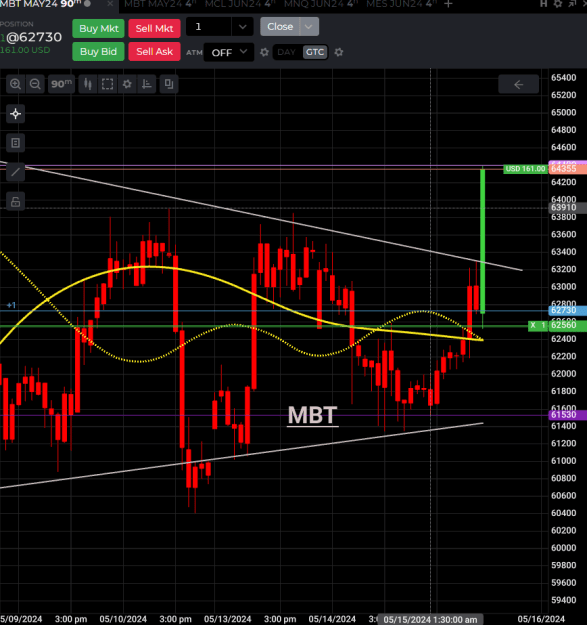
Task: Select the DAY time-in-force option
Action: (x=286, y=52)
